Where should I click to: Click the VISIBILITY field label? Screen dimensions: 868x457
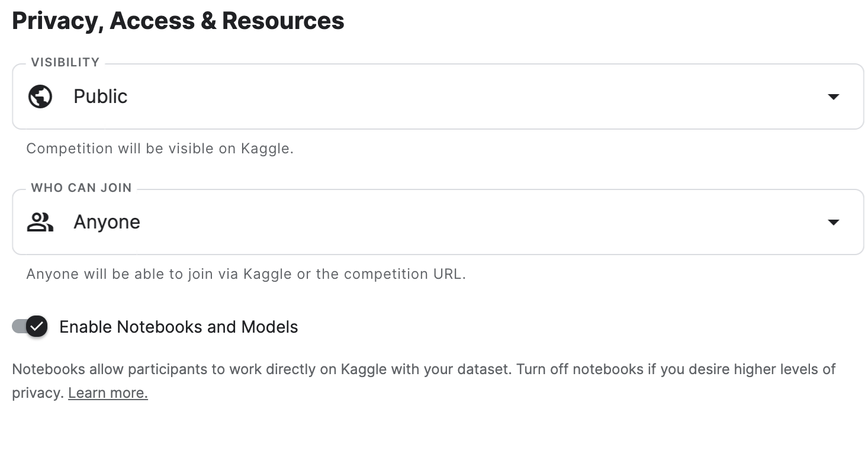[x=65, y=62]
